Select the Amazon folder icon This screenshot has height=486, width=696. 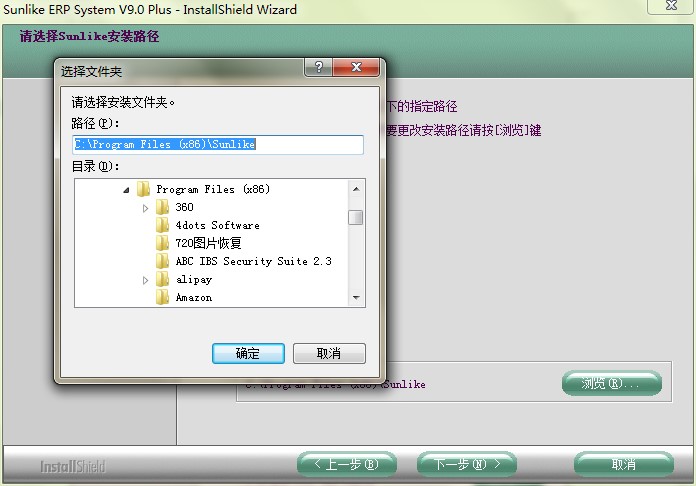click(162, 297)
